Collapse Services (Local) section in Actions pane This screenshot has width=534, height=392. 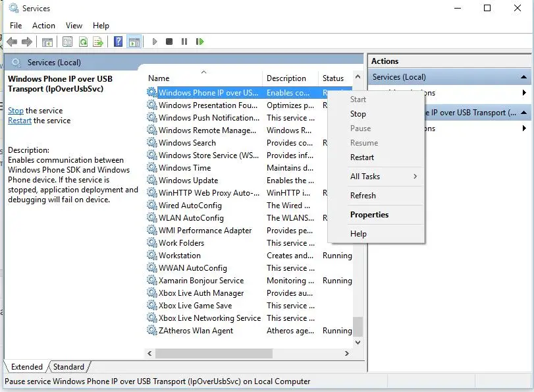(x=523, y=77)
